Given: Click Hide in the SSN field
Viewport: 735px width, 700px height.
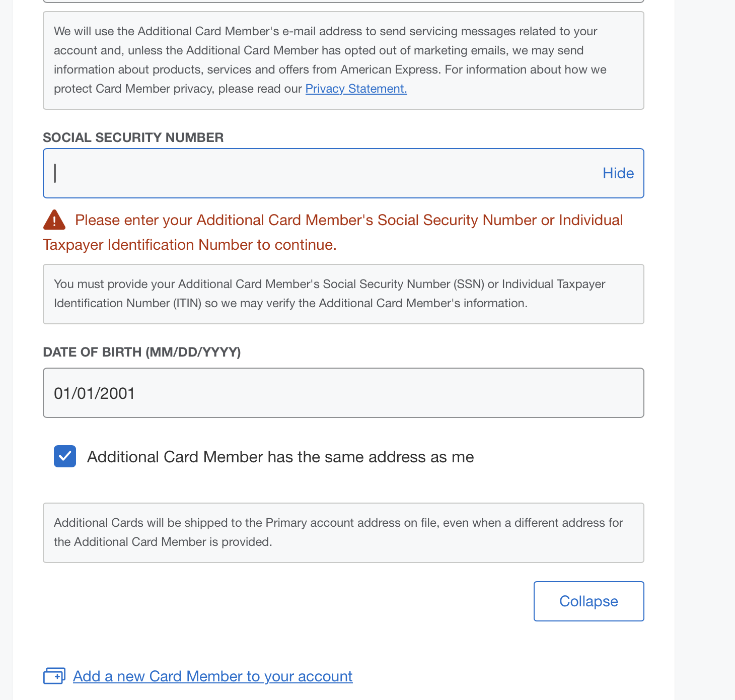Looking at the screenshot, I should pos(618,173).
